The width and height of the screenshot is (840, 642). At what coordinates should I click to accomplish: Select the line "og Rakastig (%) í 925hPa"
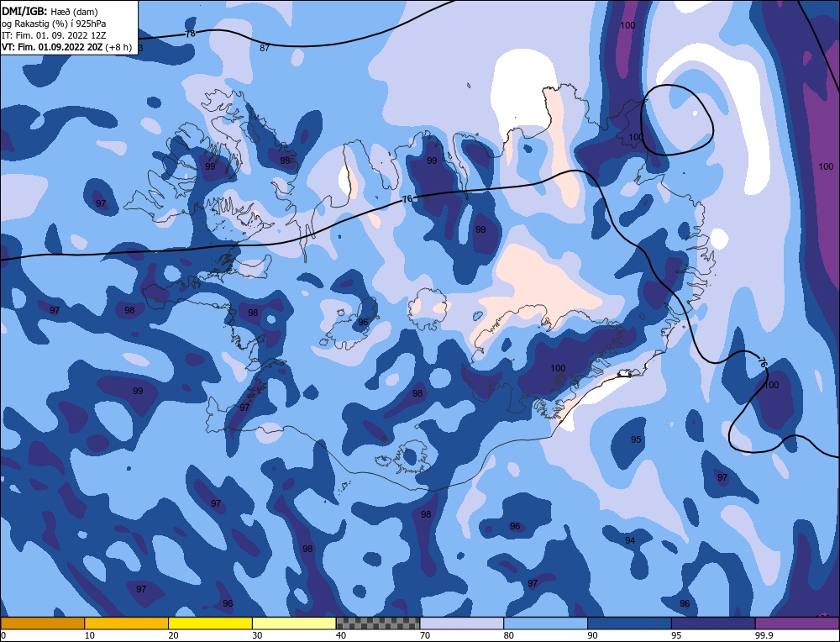coord(54,24)
